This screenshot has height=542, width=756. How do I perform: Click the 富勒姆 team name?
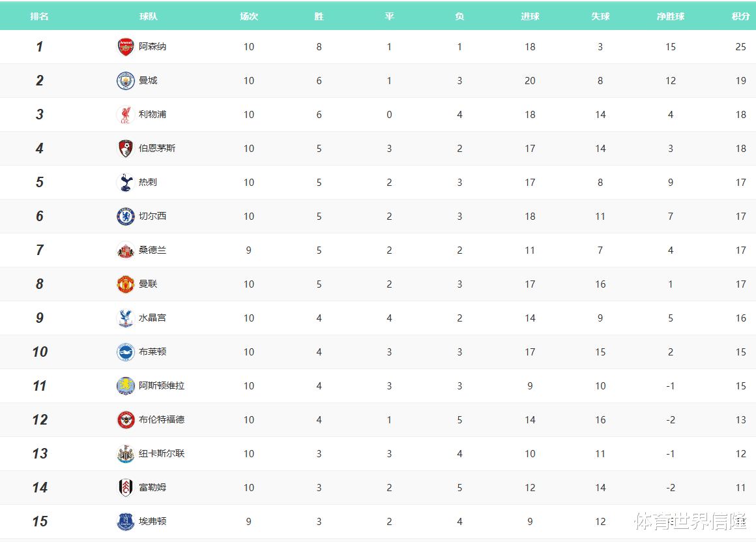point(153,487)
